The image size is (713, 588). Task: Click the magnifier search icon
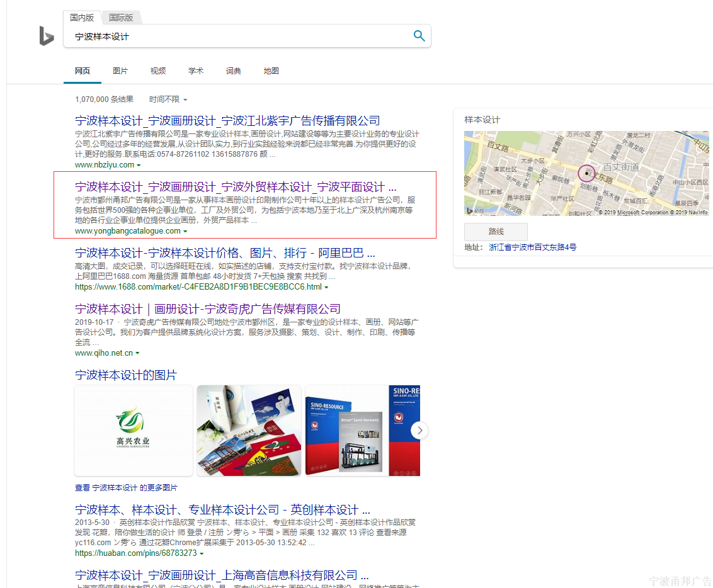(419, 36)
